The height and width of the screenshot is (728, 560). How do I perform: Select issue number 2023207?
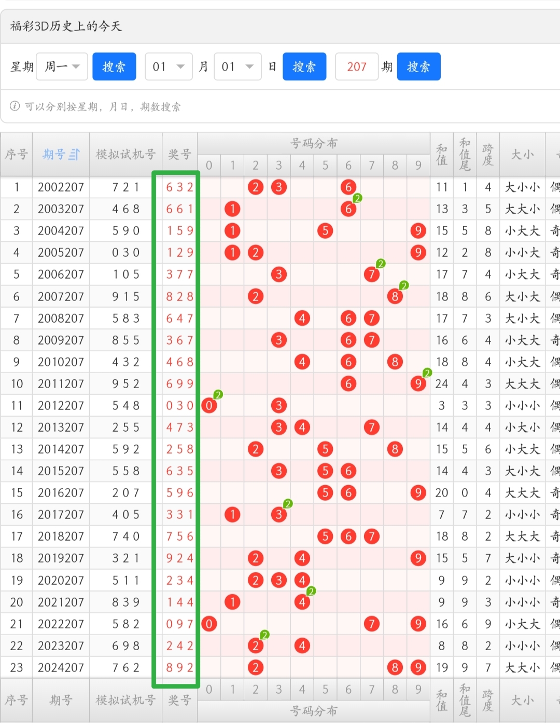click(x=61, y=646)
